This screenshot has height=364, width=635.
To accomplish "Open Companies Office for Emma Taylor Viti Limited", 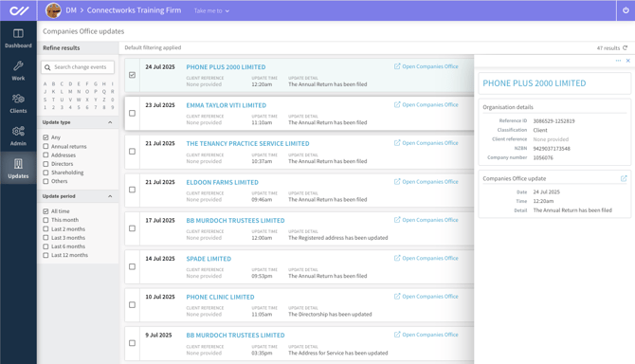I will pyautogui.click(x=426, y=104).
